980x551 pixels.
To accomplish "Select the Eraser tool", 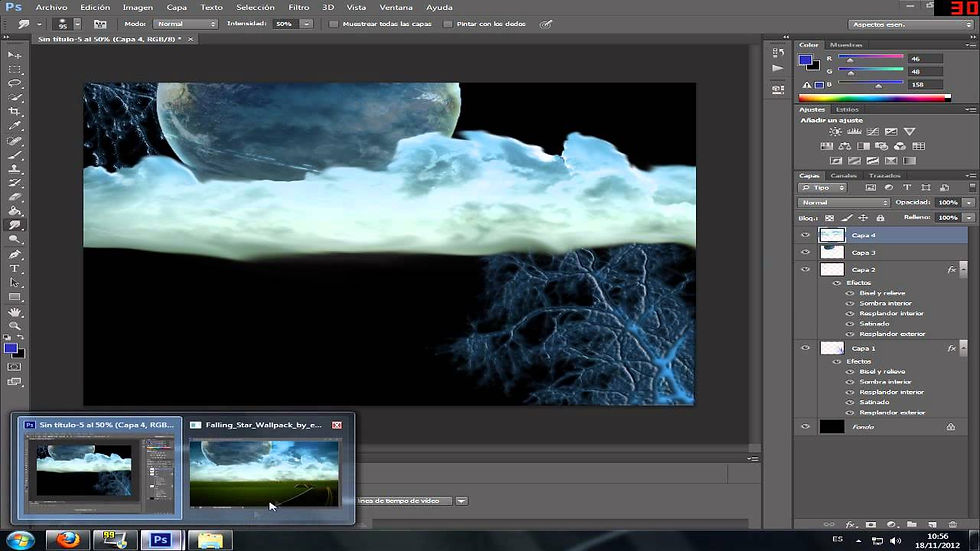I will tap(14, 197).
